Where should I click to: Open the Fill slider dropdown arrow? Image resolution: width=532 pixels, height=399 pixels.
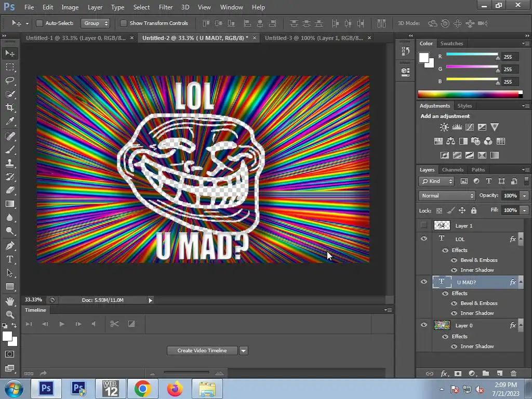click(525, 210)
